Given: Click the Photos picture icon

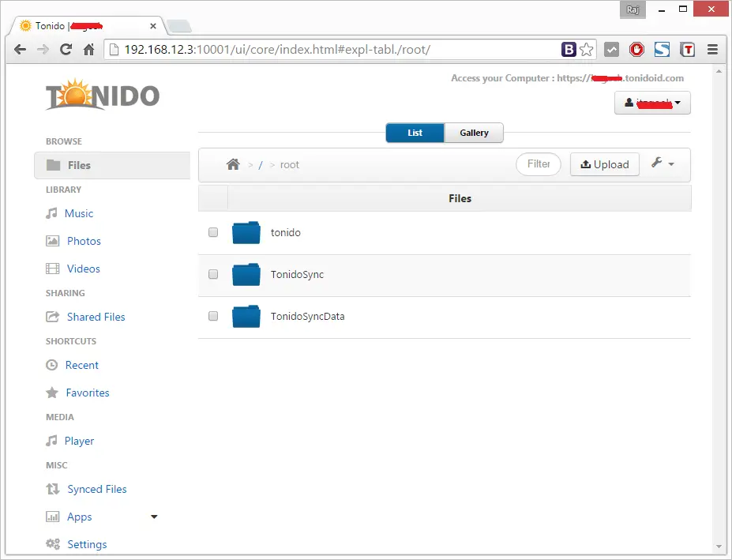Looking at the screenshot, I should [52, 241].
